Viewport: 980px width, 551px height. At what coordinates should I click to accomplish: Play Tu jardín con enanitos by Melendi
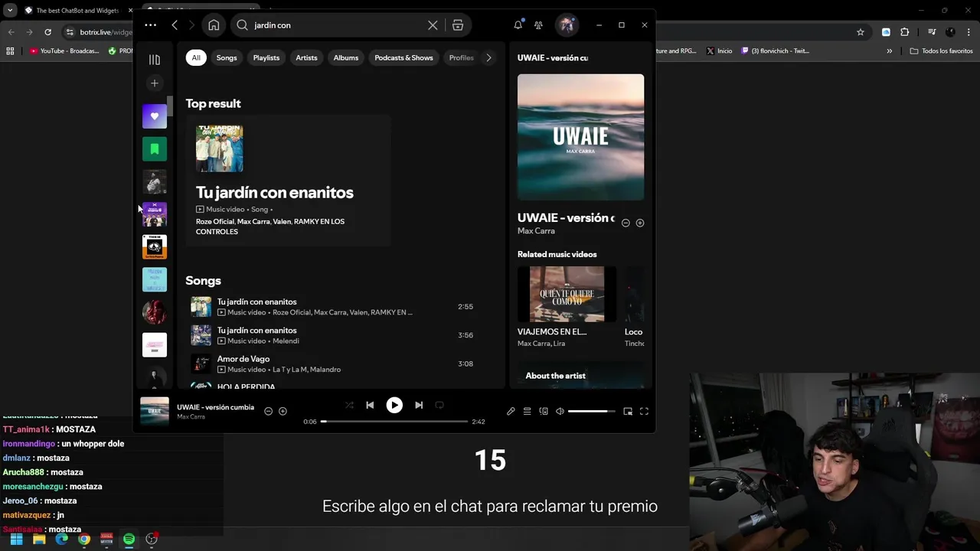click(x=334, y=335)
